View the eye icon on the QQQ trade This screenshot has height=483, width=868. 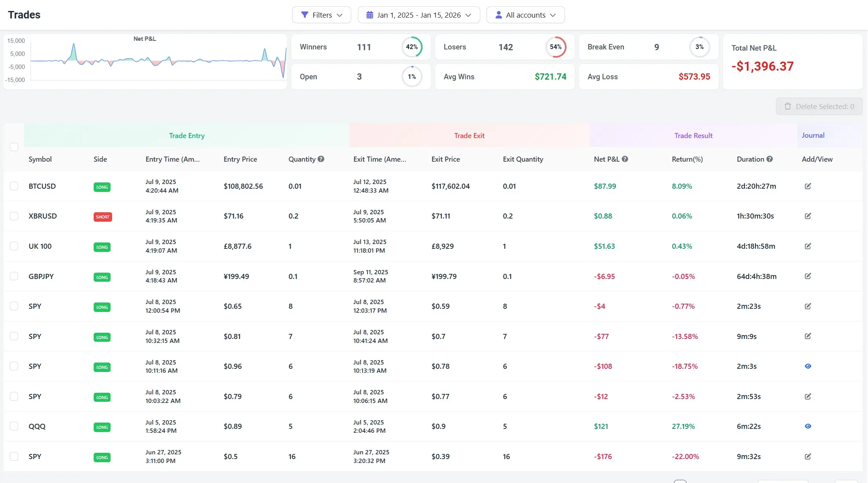(x=808, y=426)
